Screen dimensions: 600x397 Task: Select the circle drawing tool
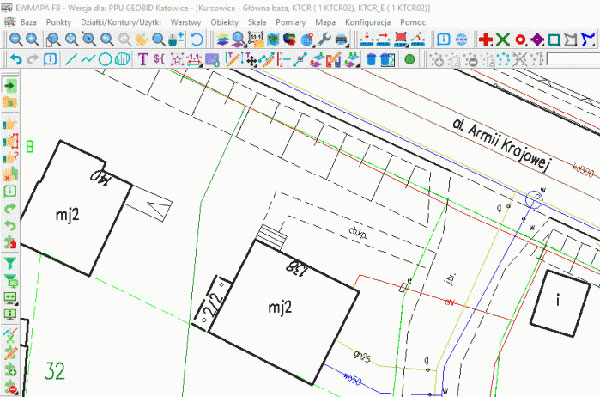[x=105, y=59]
